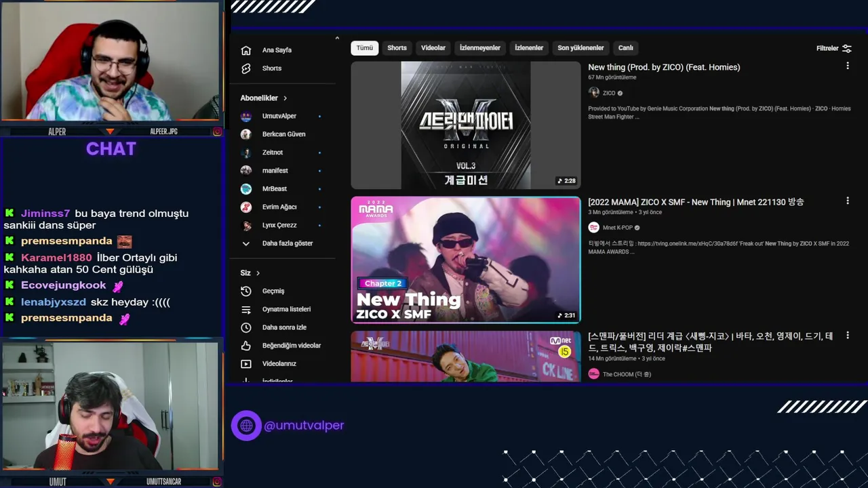Image resolution: width=868 pixels, height=488 pixels.
Task: Open New thing (Prod. by ZICO) video title
Action: click(664, 67)
